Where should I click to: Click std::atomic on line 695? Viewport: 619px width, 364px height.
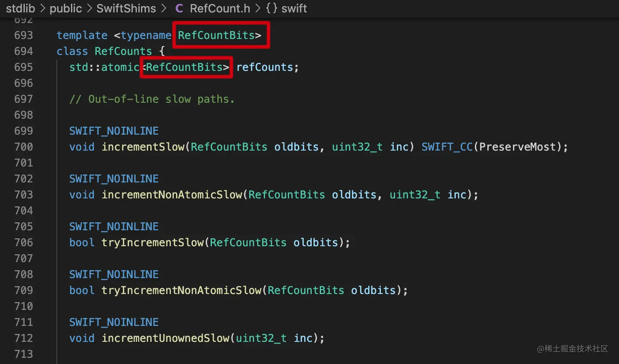pyautogui.click(x=104, y=67)
